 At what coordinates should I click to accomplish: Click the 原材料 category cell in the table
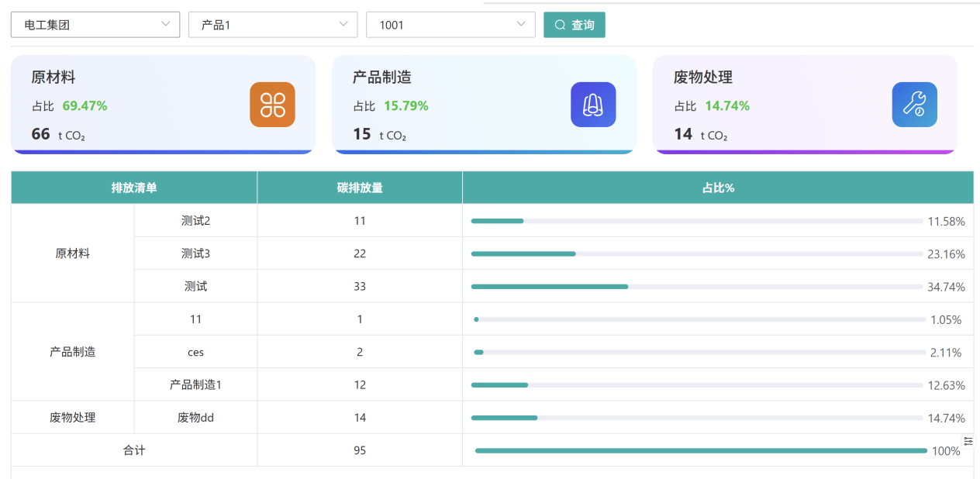click(x=73, y=253)
